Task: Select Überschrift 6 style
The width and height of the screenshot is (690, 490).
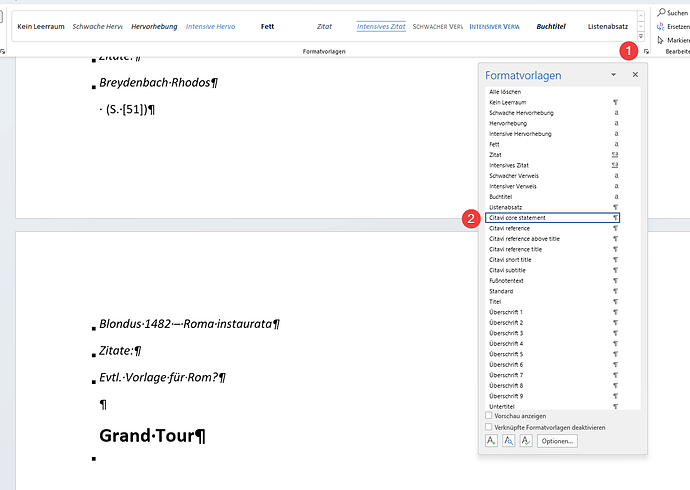Action: tap(552, 365)
